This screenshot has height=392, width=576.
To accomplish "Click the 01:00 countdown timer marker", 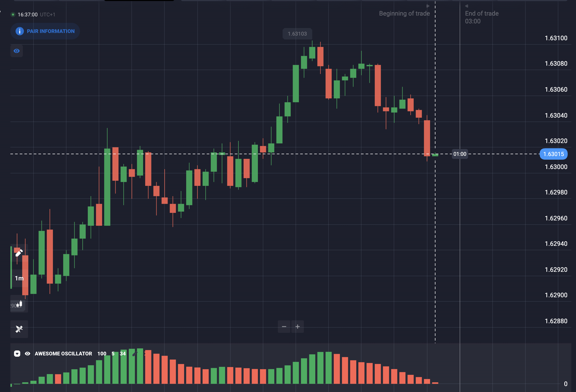I will (460, 154).
